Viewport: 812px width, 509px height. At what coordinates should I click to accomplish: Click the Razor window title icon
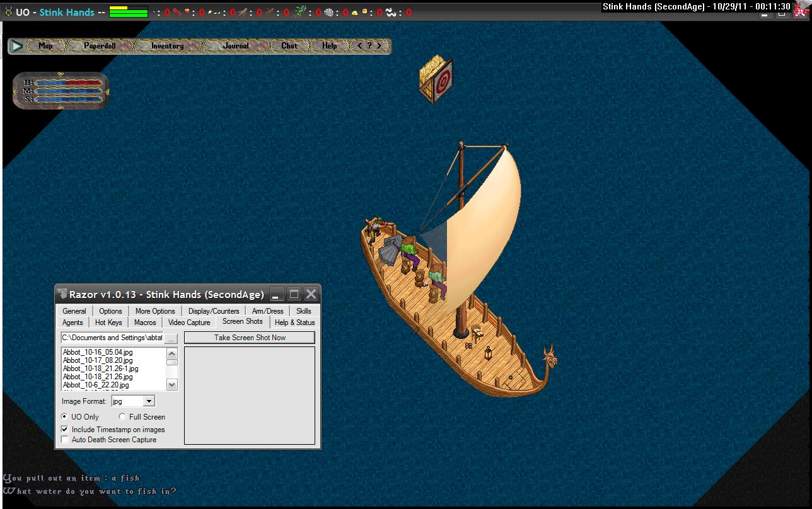(x=62, y=294)
